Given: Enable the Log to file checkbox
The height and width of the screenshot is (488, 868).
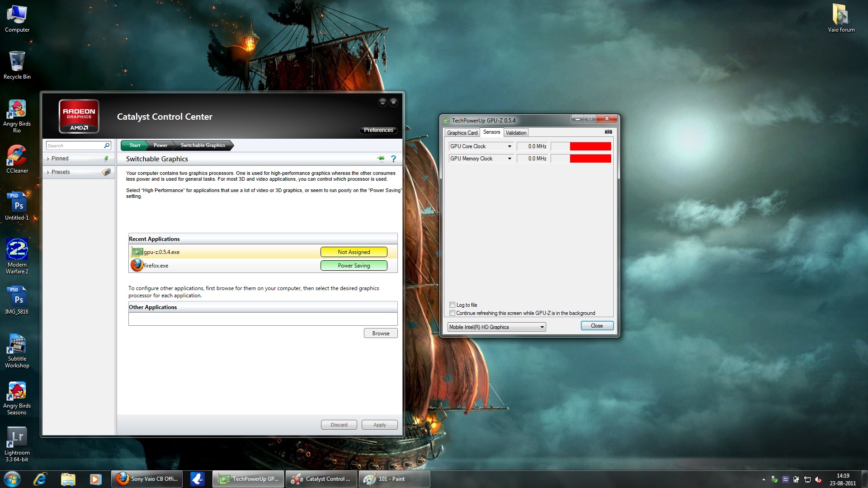Looking at the screenshot, I should point(452,305).
